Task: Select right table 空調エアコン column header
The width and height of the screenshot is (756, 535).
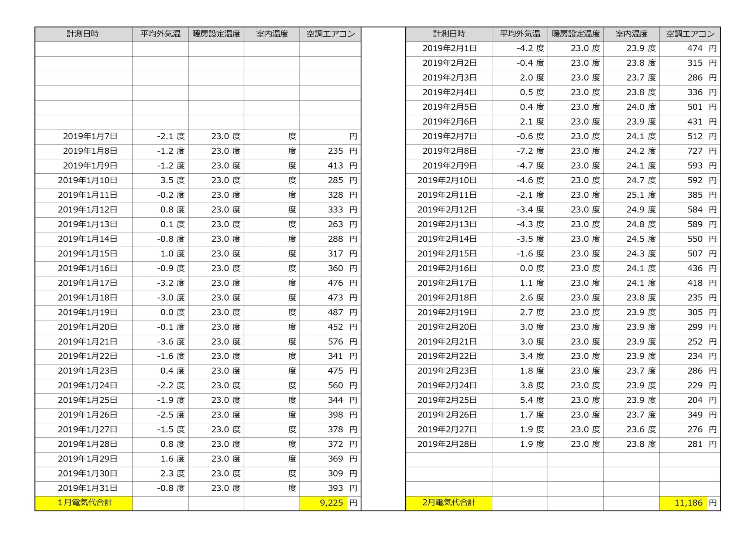Action: tap(690, 34)
